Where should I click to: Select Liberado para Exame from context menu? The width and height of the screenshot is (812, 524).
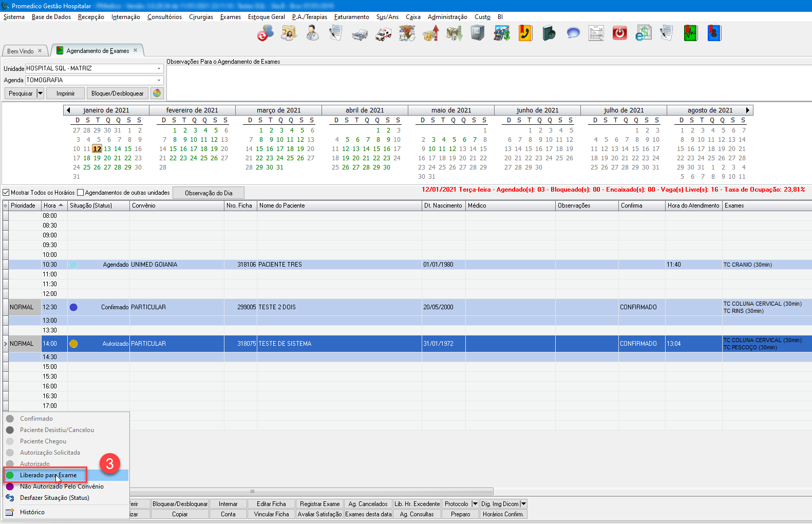[x=48, y=475]
